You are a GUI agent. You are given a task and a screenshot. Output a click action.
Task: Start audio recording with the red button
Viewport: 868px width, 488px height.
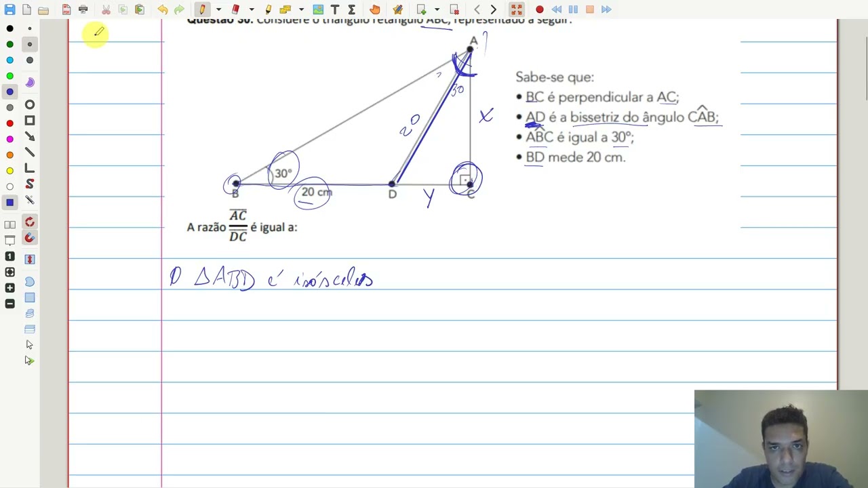540,9
